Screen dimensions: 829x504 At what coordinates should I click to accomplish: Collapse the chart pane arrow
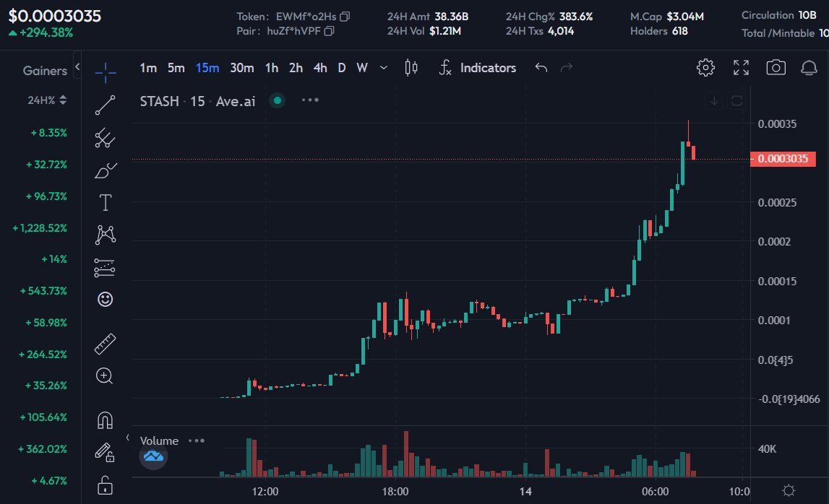(x=714, y=101)
